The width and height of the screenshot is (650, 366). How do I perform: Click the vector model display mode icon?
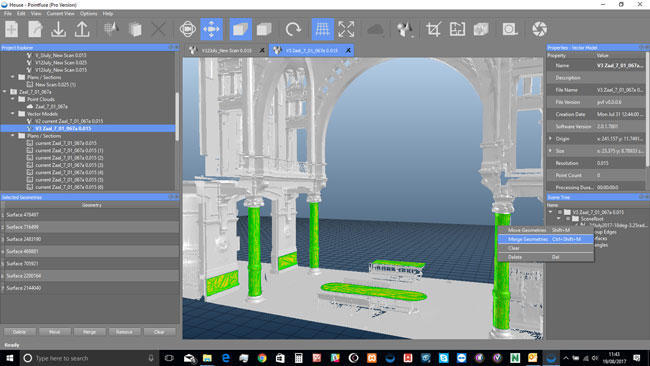[404, 29]
